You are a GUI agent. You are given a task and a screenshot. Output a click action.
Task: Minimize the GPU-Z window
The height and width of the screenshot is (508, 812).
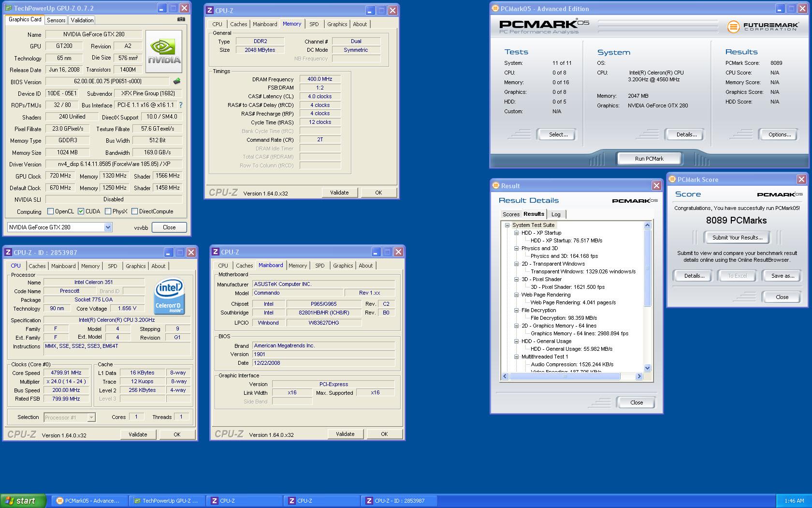pyautogui.click(x=161, y=8)
